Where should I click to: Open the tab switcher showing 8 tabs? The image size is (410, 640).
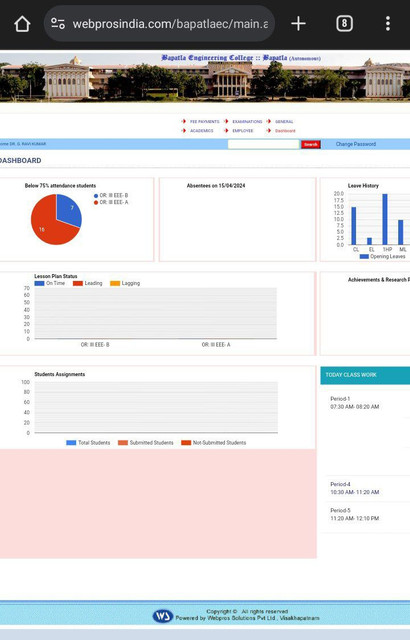pyautogui.click(x=344, y=24)
